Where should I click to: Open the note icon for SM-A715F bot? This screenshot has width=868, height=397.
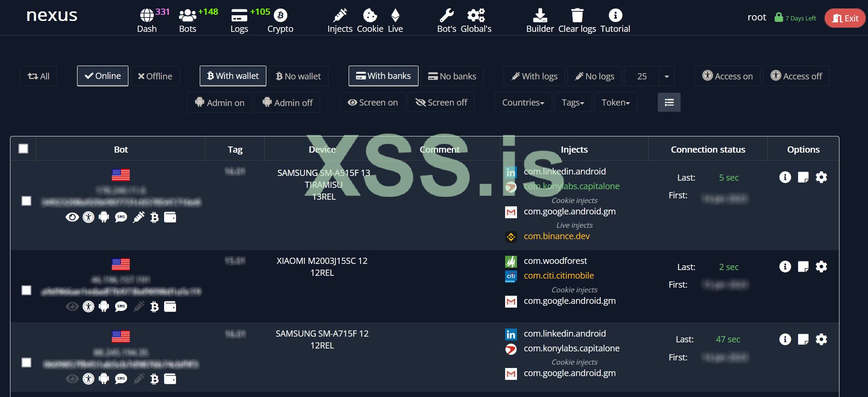(803, 339)
